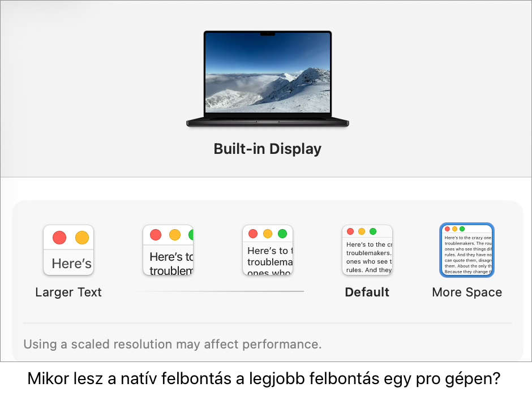Select the MacBook laptop display image
Screen dimensions: 532x396
(268, 79)
